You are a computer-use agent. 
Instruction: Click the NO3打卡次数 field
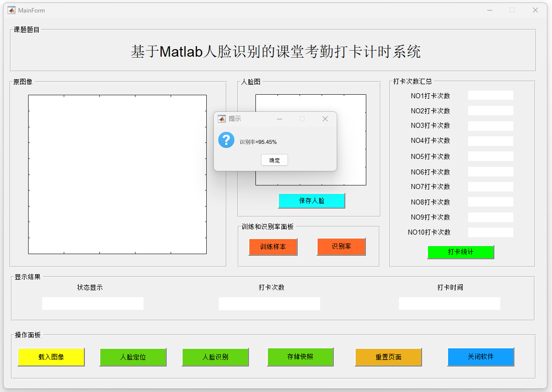(x=490, y=126)
